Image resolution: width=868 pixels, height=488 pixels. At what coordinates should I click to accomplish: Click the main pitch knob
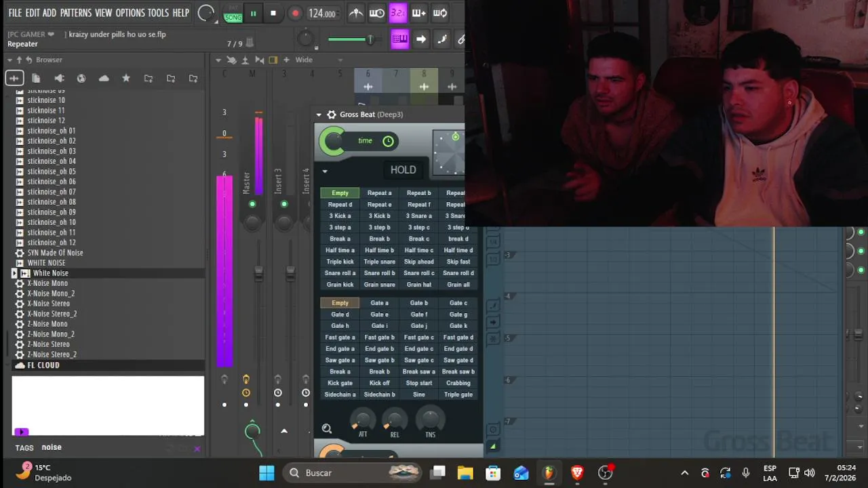coord(306,39)
